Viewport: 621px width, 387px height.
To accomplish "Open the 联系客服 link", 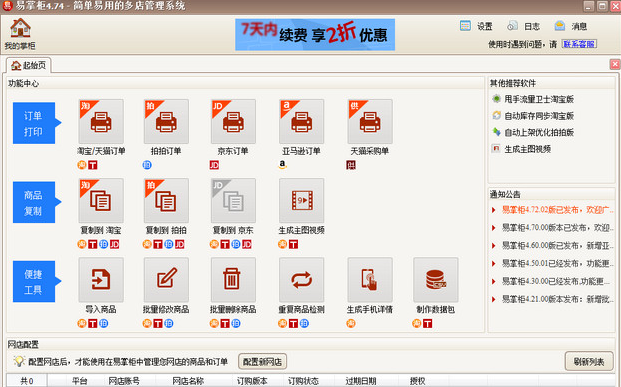I will click(579, 44).
